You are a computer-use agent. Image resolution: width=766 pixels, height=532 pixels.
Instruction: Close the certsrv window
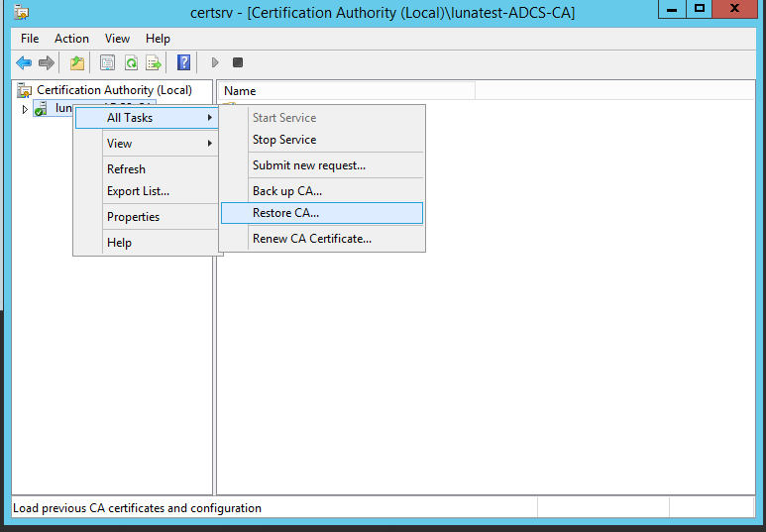(x=734, y=9)
